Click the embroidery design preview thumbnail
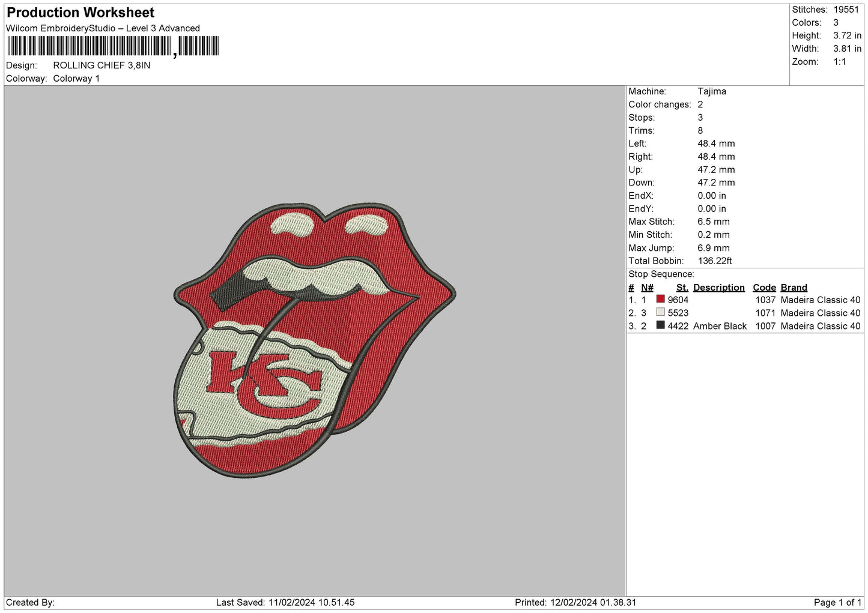Screen dimensions: 868x613 click(314, 340)
